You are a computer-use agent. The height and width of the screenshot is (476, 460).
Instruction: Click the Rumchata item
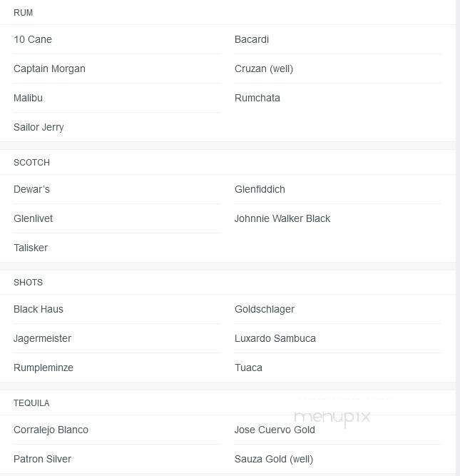click(257, 98)
